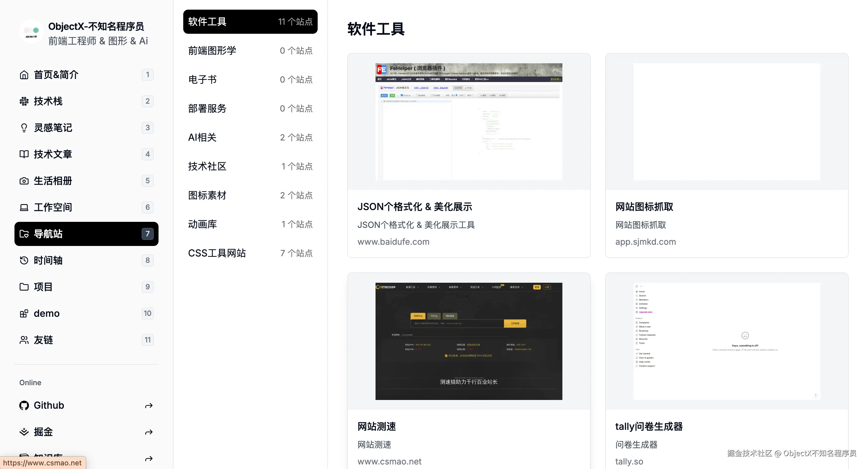Click the external arrow next to 掘金
This screenshot has width=868, height=469.
tap(149, 432)
